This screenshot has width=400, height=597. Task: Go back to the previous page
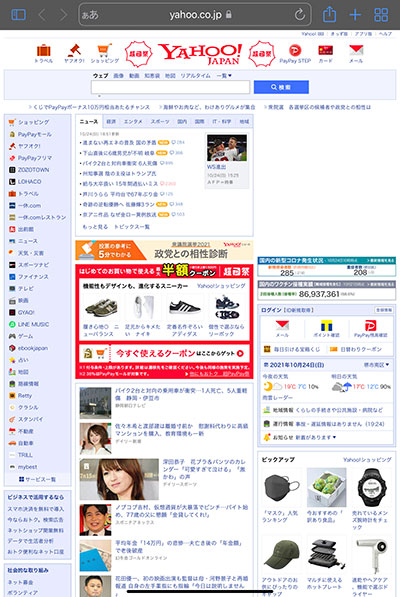click(x=42, y=15)
